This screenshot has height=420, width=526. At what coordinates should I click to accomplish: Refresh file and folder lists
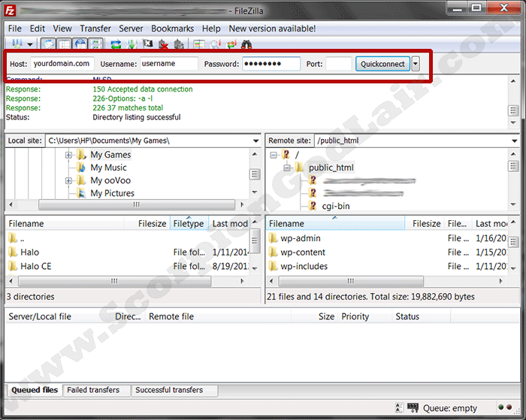point(116,44)
